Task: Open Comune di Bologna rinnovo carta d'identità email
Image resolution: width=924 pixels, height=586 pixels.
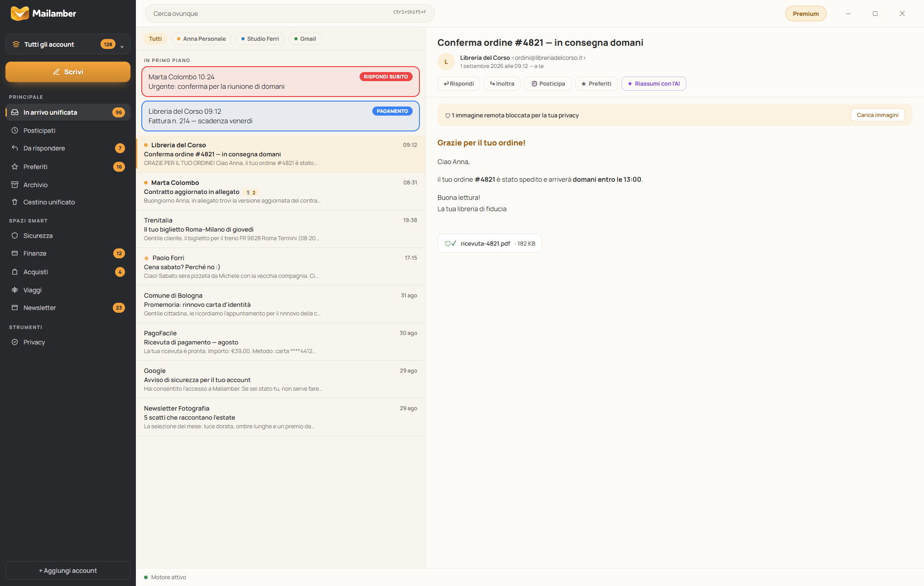Action: click(280, 304)
